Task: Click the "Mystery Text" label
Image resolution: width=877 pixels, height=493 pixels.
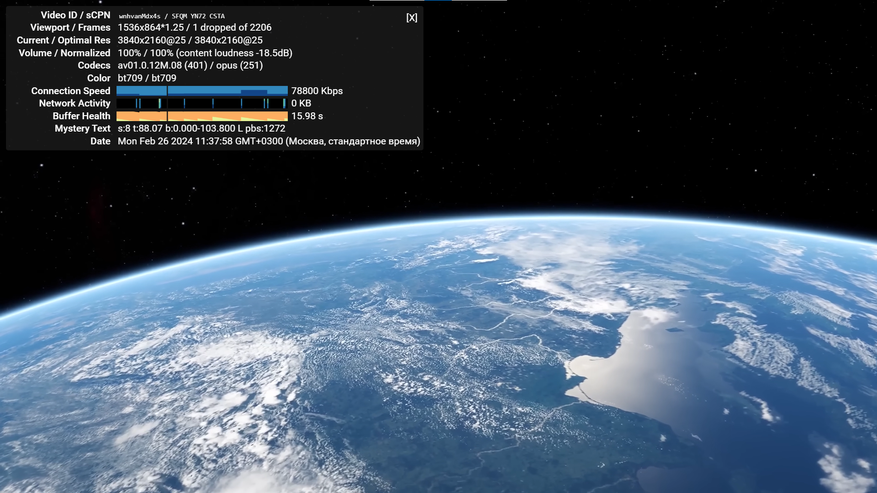Action: point(83,128)
